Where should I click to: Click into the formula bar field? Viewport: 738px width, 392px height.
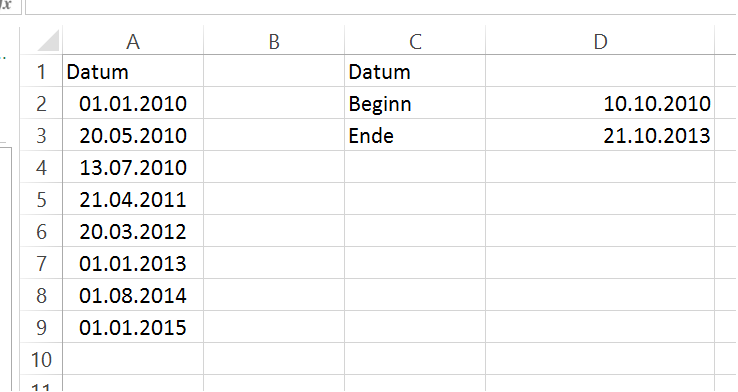click(381, 7)
